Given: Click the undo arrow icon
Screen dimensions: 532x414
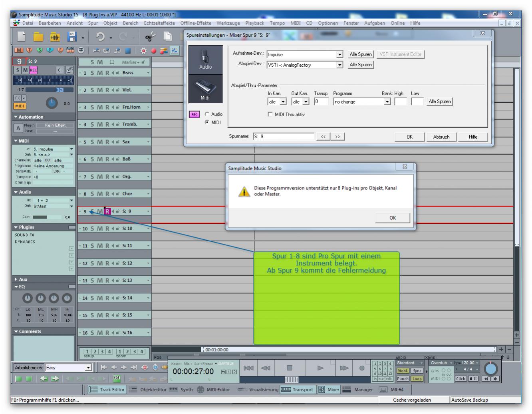Looking at the screenshot, I should click(x=100, y=37).
